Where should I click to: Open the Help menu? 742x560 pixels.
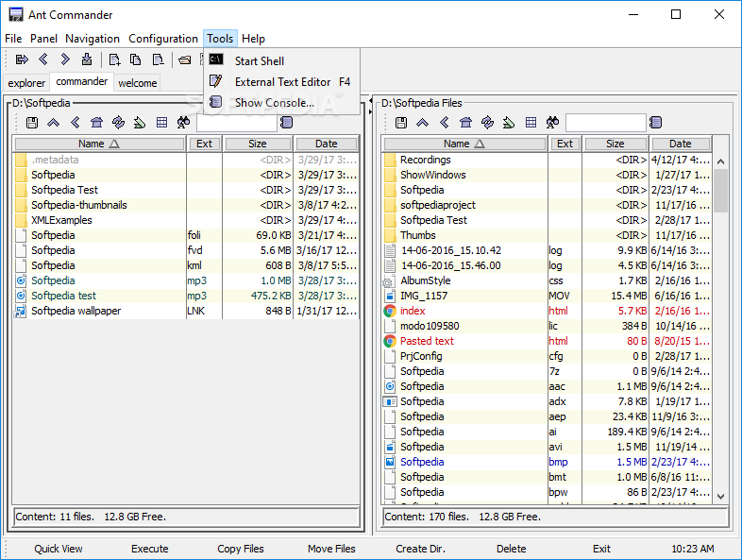[253, 39]
